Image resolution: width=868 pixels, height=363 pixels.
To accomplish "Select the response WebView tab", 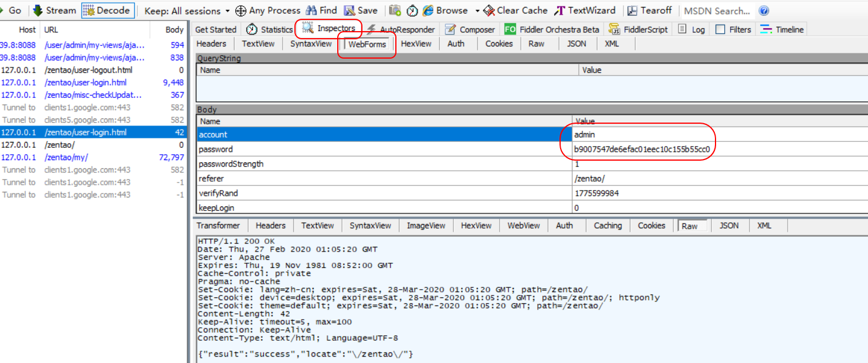I will tap(523, 225).
